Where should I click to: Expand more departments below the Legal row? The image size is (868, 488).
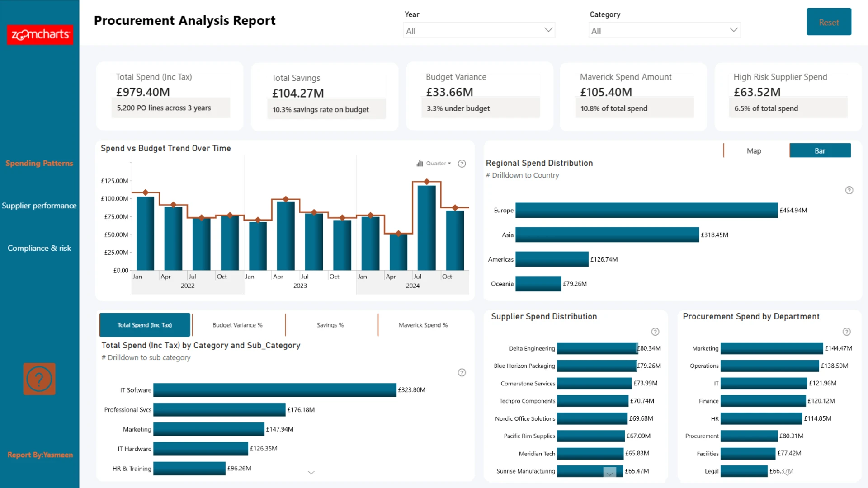788,473
